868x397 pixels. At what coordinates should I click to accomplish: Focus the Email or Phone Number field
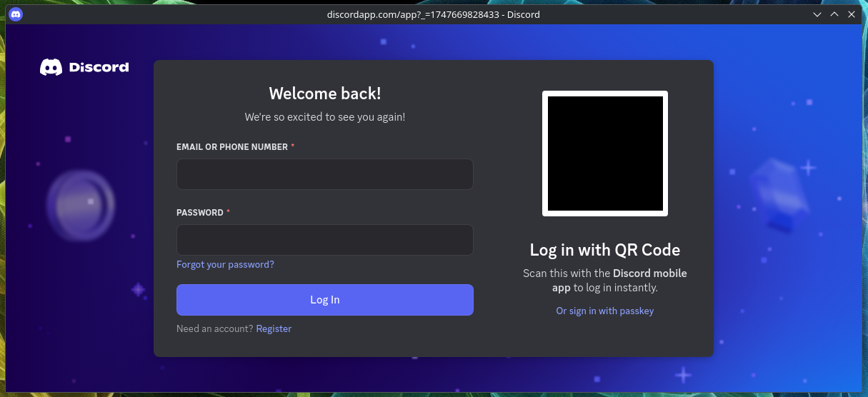[x=324, y=174]
